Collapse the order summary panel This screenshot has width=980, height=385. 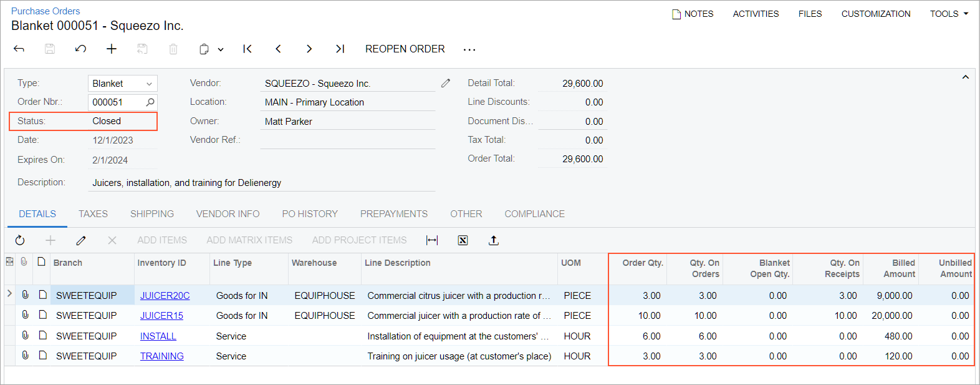pyautogui.click(x=965, y=77)
